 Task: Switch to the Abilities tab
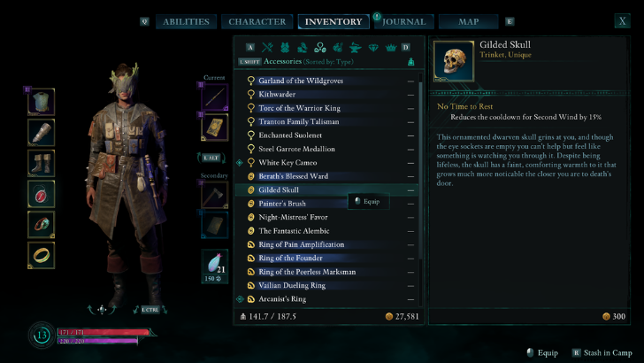(x=186, y=21)
